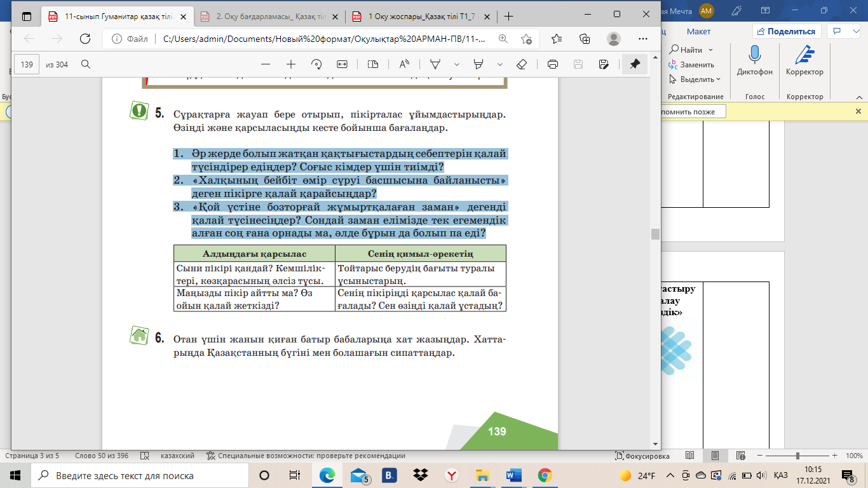
Task: Close the yellow notification bar in Word
Action: point(858,111)
